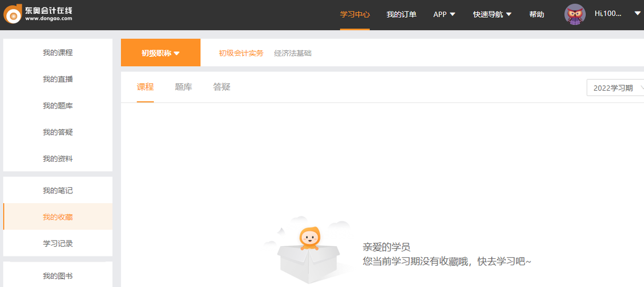644x287 pixels.
Task: Switch to the 答疑 tab
Action: pos(222,87)
